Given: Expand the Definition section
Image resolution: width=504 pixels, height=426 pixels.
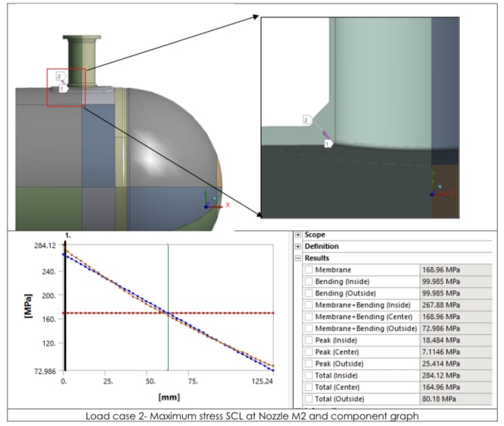Looking at the screenshot, I should tap(299, 246).
